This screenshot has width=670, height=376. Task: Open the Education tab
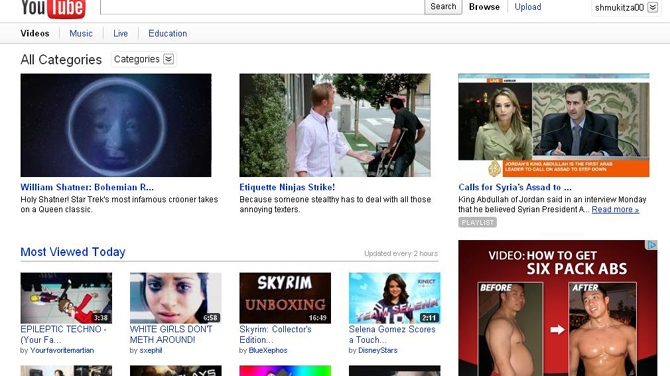[168, 33]
